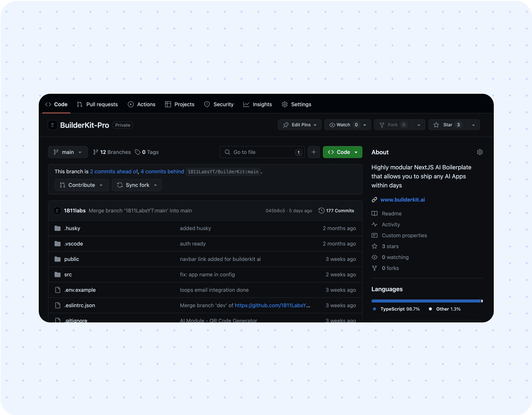
Task: Open the Star lists dropdown arrow
Action: coord(474,125)
